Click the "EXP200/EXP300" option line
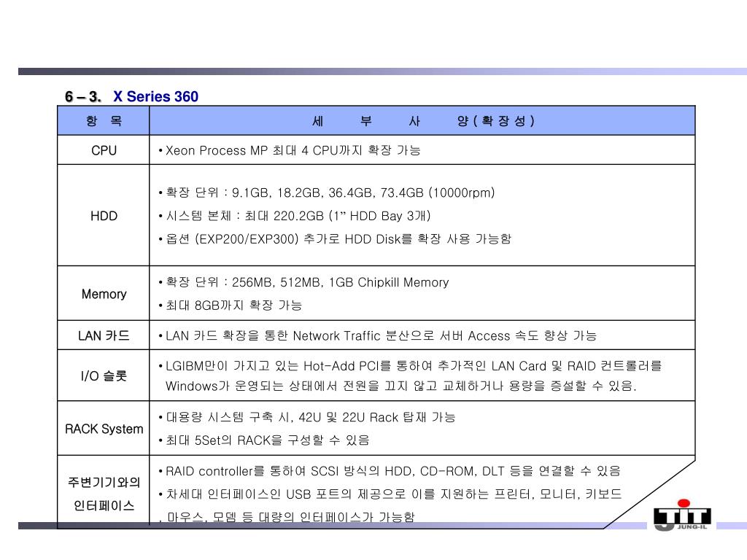The image size is (747, 560). click(x=336, y=239)
